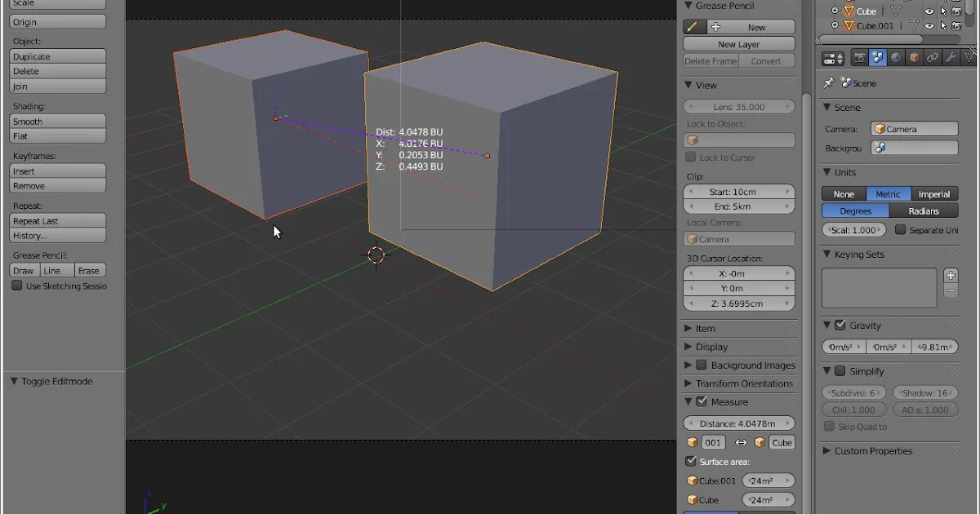Click the cube icon next to 001 field in Measure

pos(692,442)
